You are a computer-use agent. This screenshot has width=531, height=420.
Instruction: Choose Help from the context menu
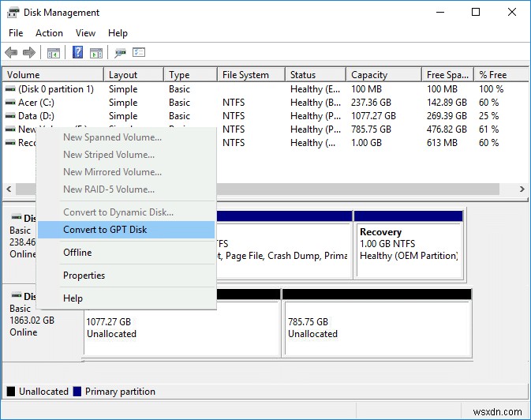coord(126,298)
